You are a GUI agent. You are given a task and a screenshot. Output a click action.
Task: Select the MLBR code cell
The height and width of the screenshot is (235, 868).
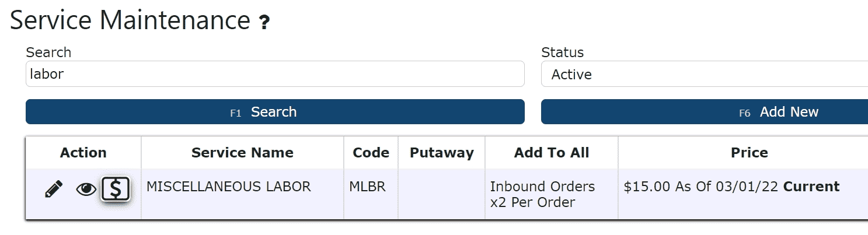[371, 194]
